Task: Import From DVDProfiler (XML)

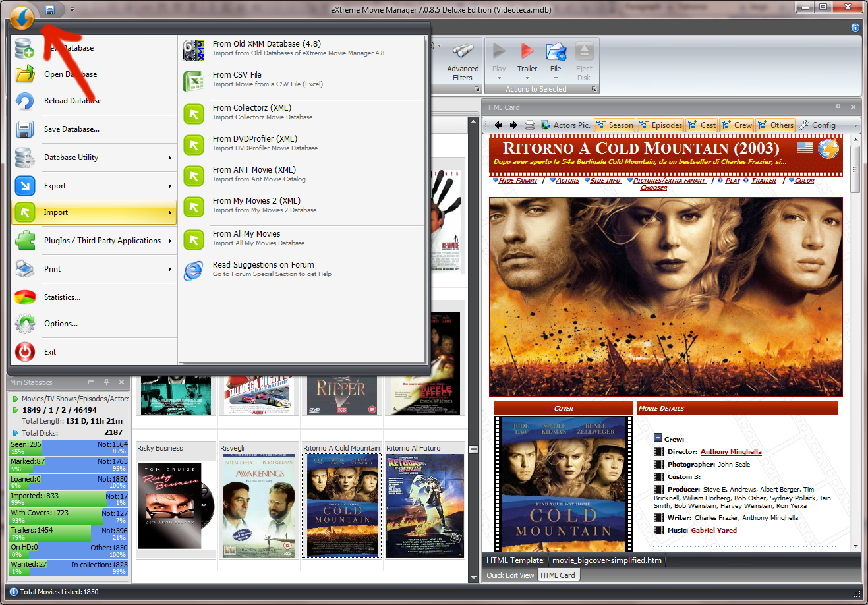Action: tap(302, 144)
